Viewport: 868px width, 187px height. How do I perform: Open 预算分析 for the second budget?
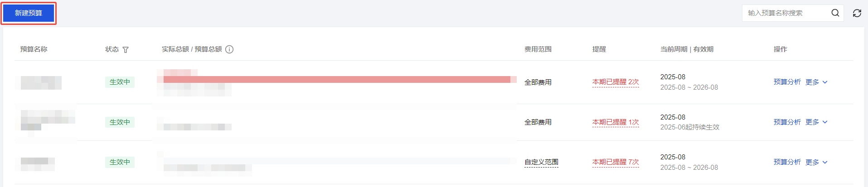point(787,122)
